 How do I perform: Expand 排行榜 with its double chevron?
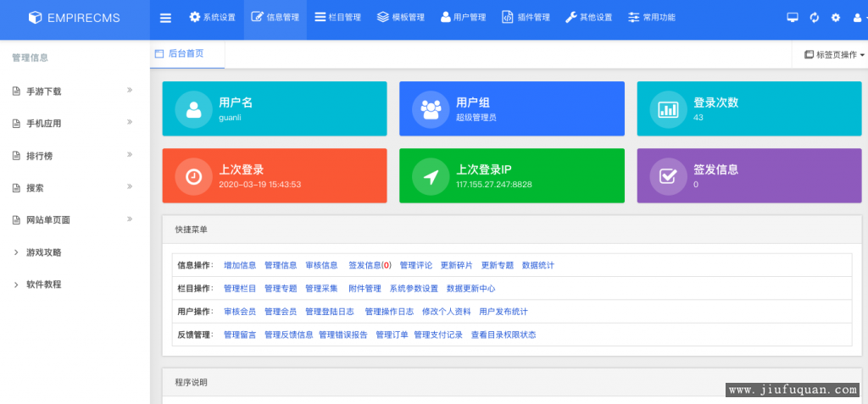coord(130,154)
